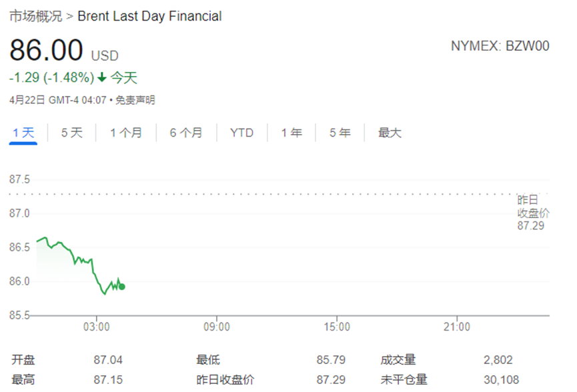Switch to the 5 天 tab

click(72, 133)
